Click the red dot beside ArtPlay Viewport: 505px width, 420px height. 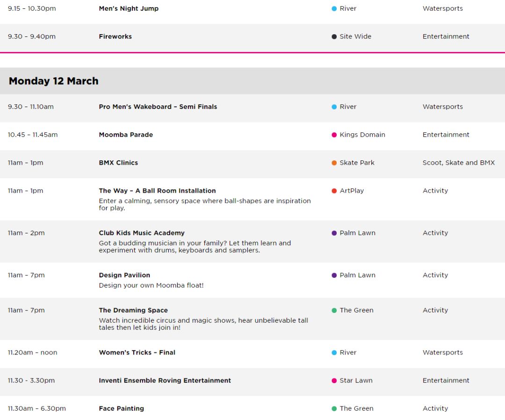[334, 191]
